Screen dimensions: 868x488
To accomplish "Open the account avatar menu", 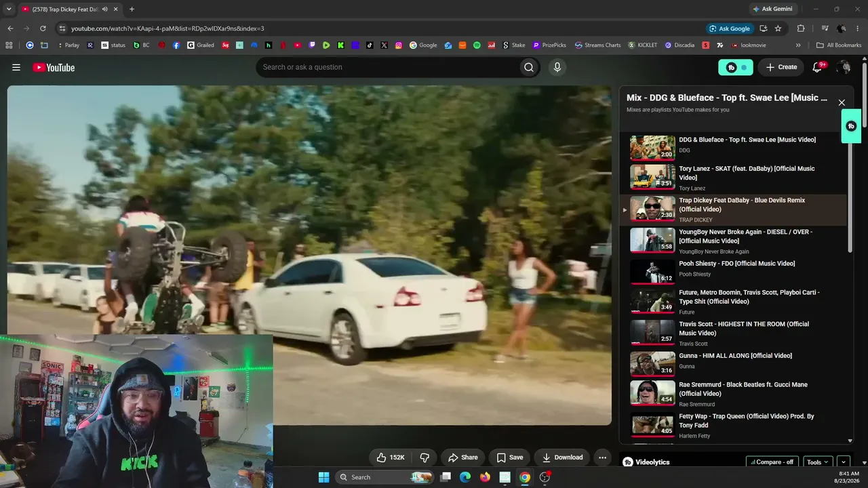I will (x=844, y=67).
